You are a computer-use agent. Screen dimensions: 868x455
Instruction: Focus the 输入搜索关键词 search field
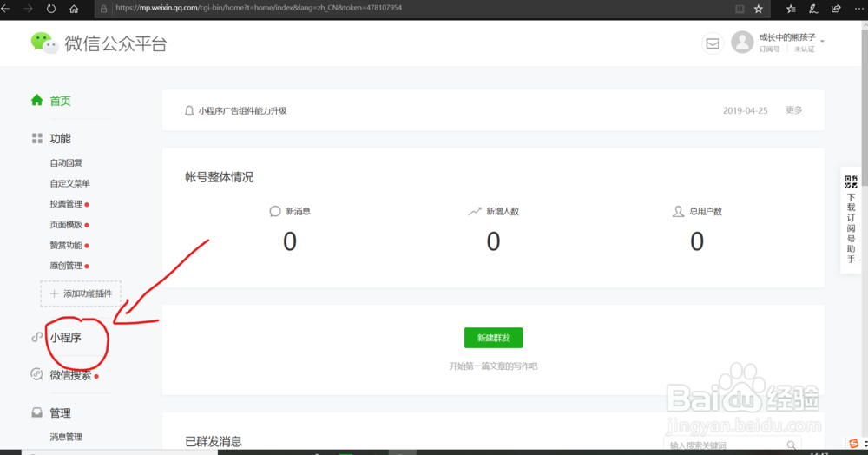click(x=733, y=445)
